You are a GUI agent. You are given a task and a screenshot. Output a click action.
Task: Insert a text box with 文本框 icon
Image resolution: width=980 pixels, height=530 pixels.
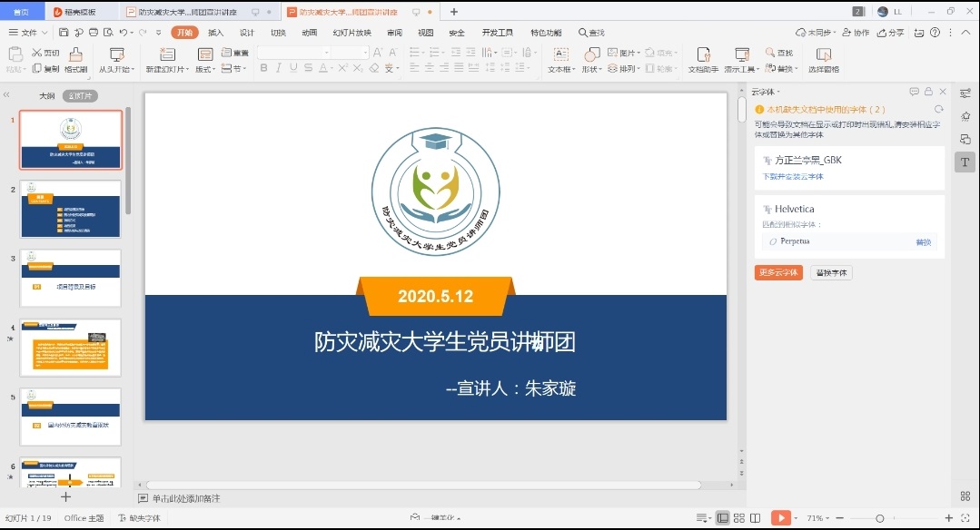[560, 54]
